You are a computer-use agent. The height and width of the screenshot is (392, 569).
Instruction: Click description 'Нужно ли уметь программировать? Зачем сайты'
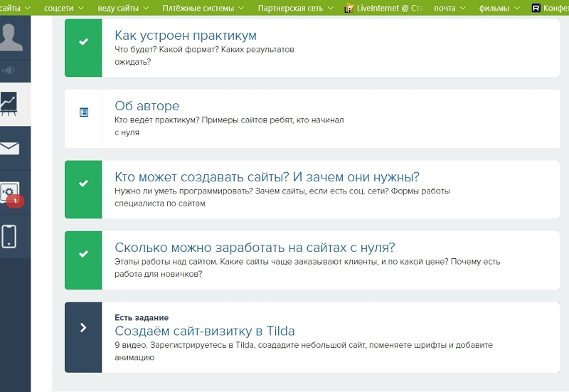tap(282, 197)
